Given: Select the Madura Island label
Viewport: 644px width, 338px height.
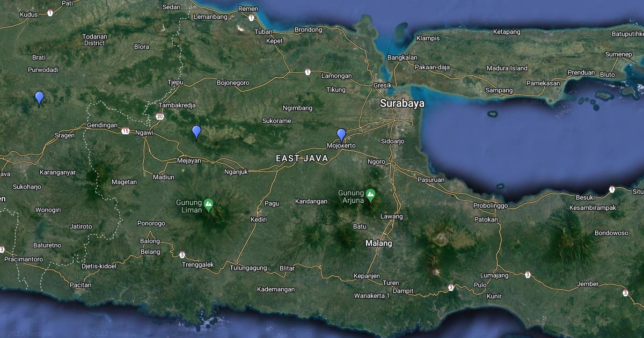Looking at the screenshot, I should [x=507, y=68].
